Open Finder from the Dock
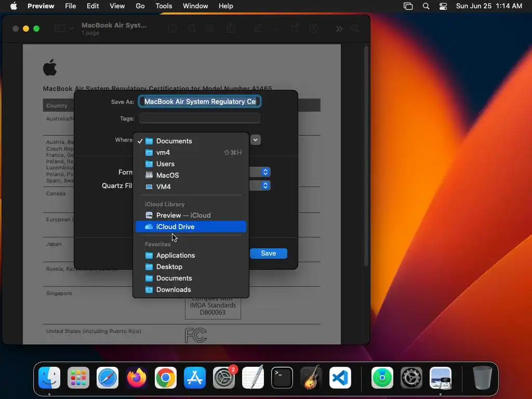 click(49, 378)
